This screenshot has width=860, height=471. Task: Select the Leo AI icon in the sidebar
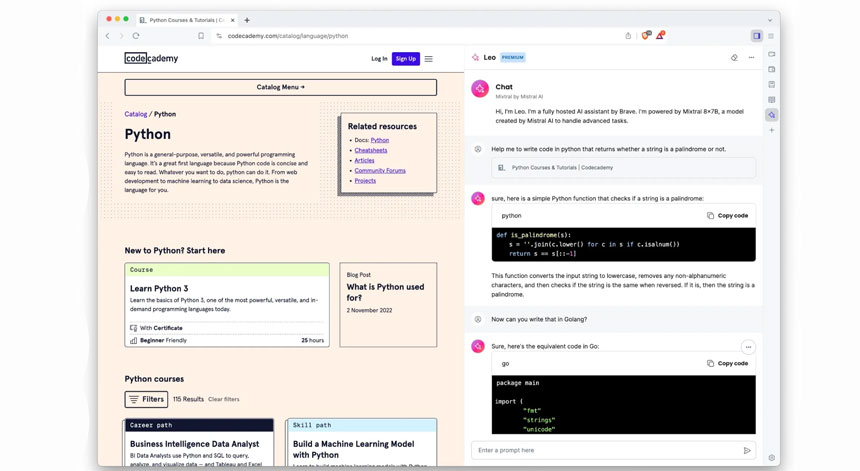(x=772, y=115)
